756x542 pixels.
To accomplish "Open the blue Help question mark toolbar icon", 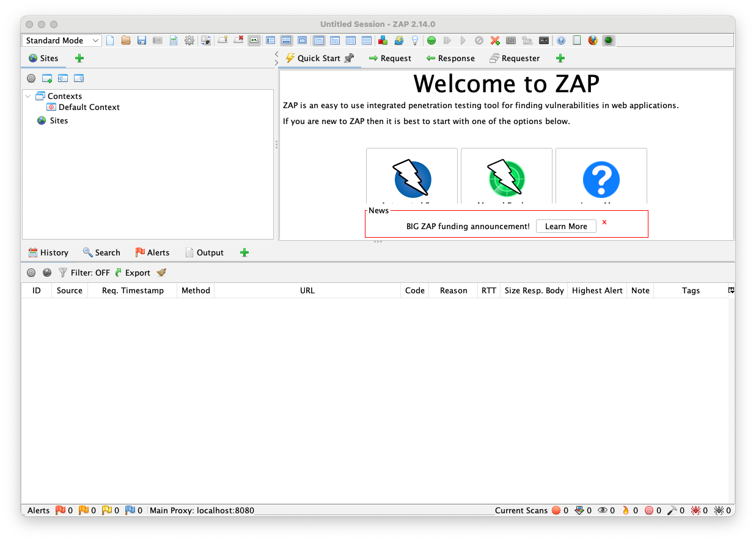I will tap(561, 41).
